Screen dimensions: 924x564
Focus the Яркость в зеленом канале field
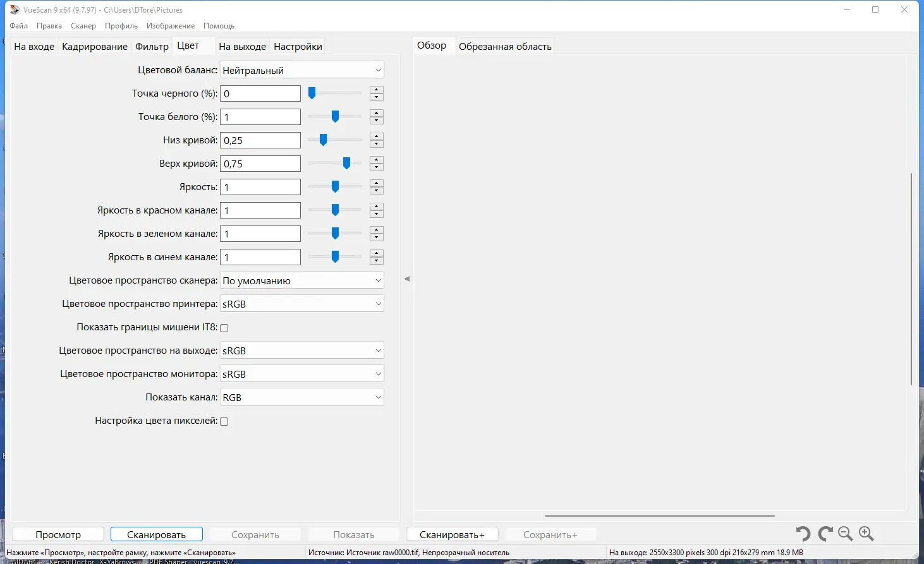pyautogui.click(x=260, y=234)
